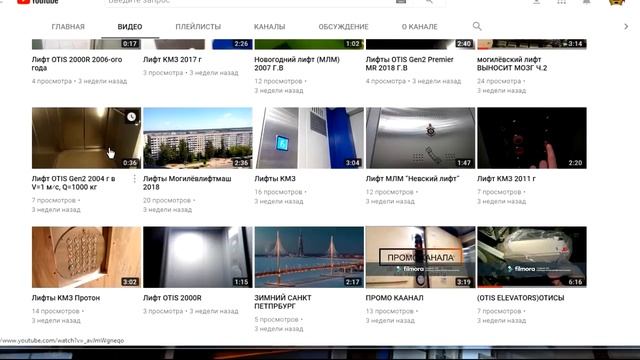
Task: Show more tabs with right chevron arrow
Action: (626, 27)
